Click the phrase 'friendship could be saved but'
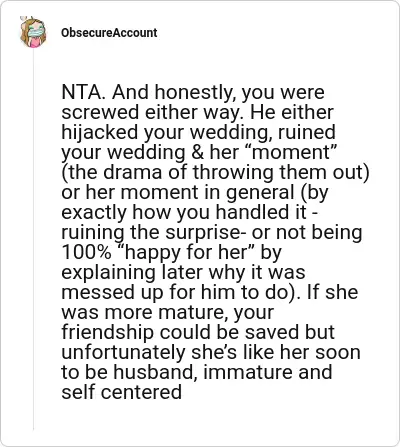 tap(198, 333)
